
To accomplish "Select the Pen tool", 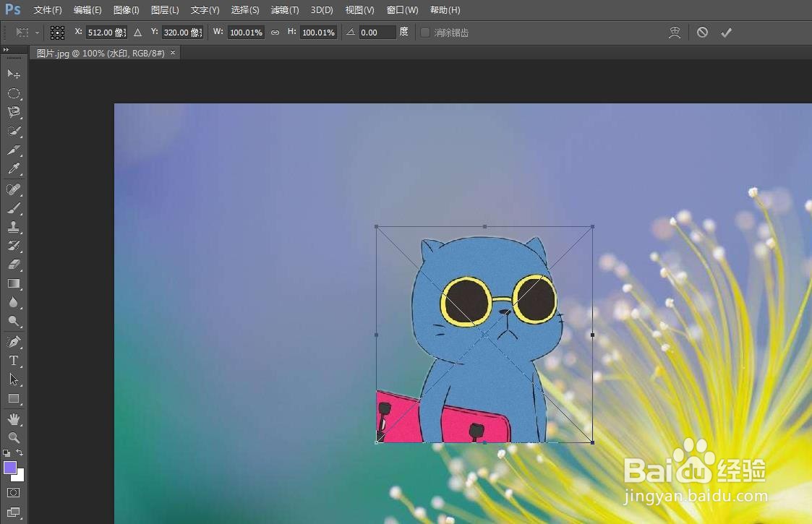I will (14, 342).
